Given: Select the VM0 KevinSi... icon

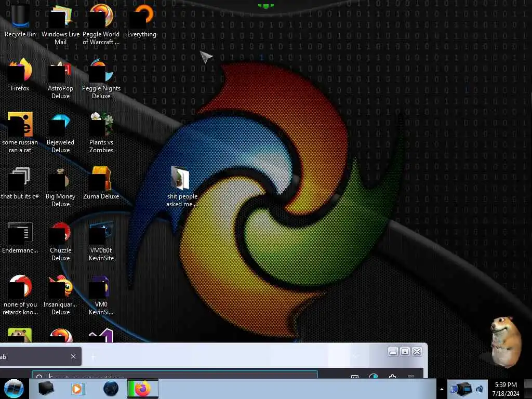Looking at the screenshot, I should (x=101, y=296).
